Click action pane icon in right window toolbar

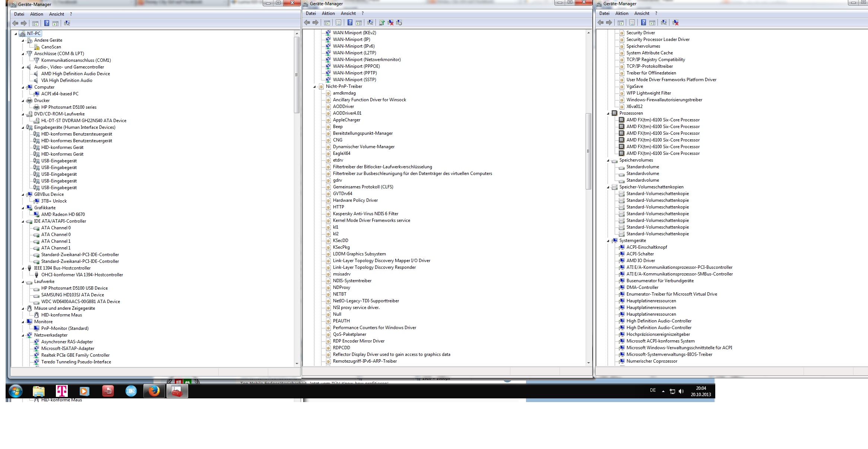point(652,22)
